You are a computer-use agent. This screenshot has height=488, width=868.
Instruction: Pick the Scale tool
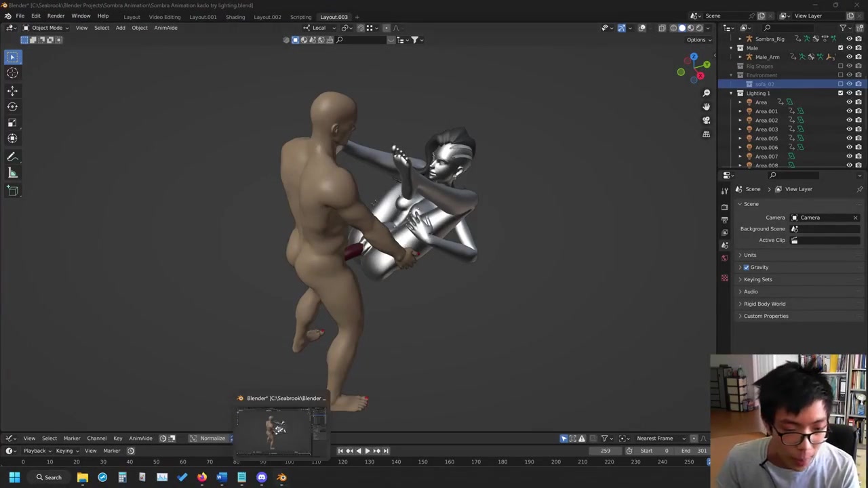[x=12, y=123]
